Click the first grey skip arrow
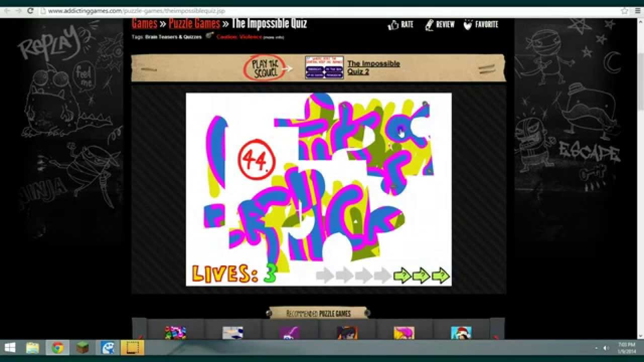 325,275
